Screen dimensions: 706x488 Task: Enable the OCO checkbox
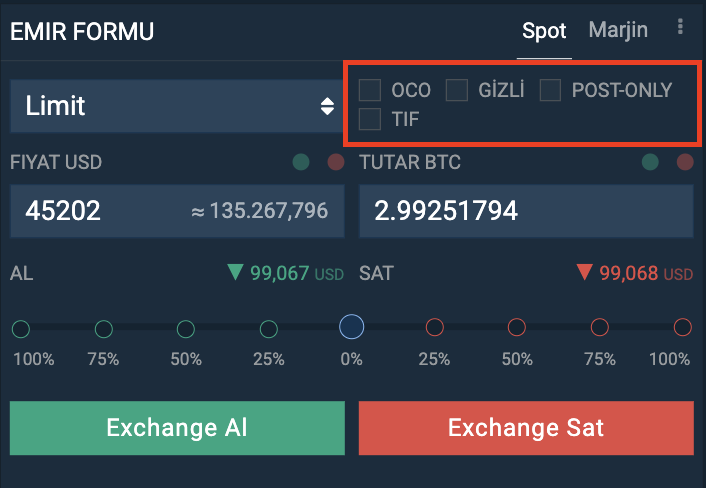coord(370,90)
